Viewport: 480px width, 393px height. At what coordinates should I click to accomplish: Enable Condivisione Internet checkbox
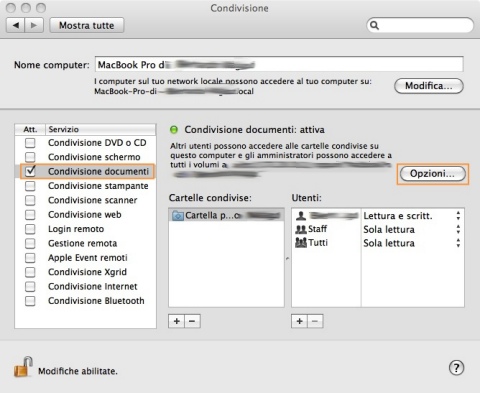coord(30,286)
